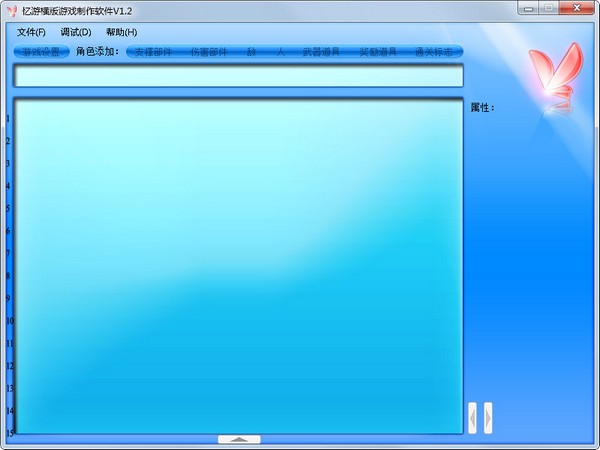The image size is (600, 450).
Task: Open the 调试(D) menu
Action: pyautogui.click(x=76, y=32)
